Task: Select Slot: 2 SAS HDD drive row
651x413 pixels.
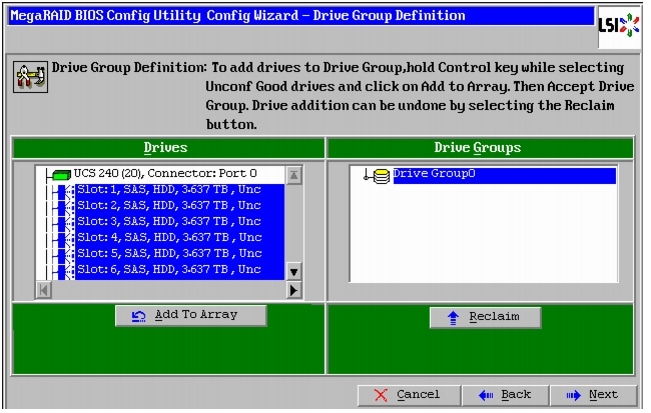Action: [x=180, y=205]
